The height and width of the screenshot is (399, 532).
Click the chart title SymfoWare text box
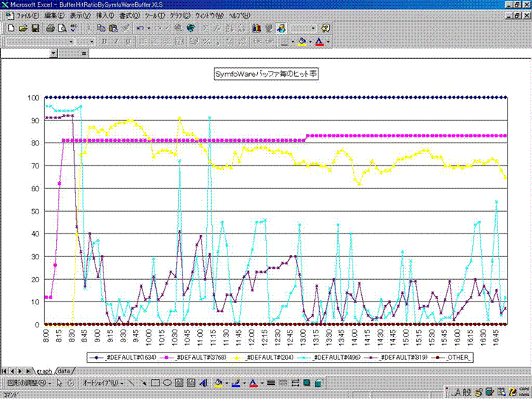pyautogui.click(x=266, y=74)
